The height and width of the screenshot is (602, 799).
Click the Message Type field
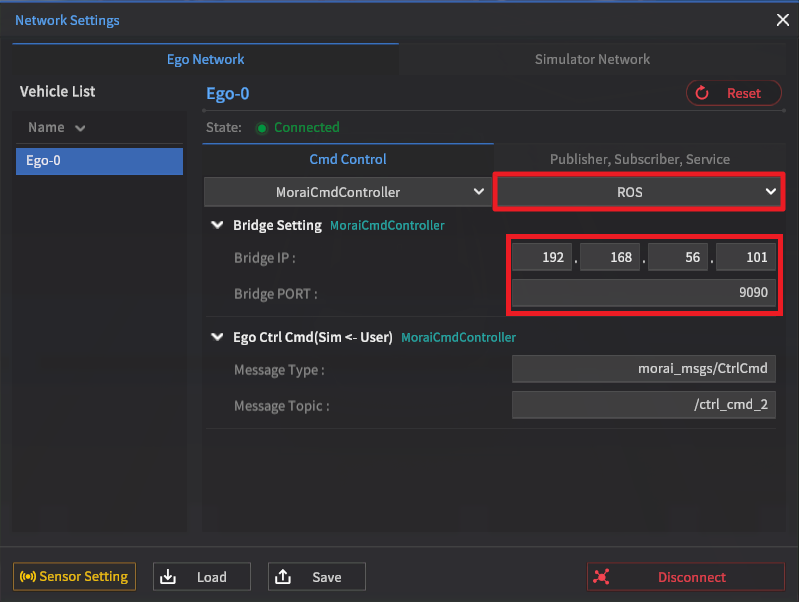click(x=643, y=369)
